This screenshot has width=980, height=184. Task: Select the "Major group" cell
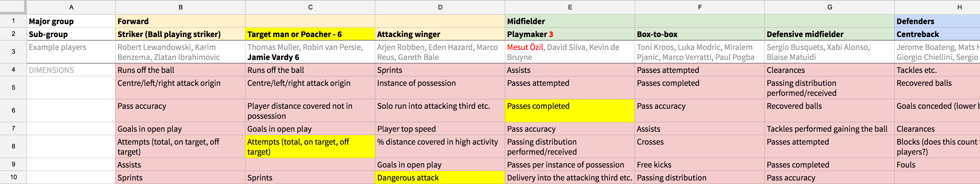[x=71, y=21]
